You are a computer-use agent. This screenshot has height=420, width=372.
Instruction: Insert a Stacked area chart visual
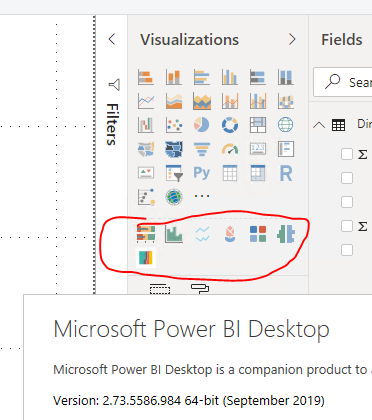(x=202, y=101)
